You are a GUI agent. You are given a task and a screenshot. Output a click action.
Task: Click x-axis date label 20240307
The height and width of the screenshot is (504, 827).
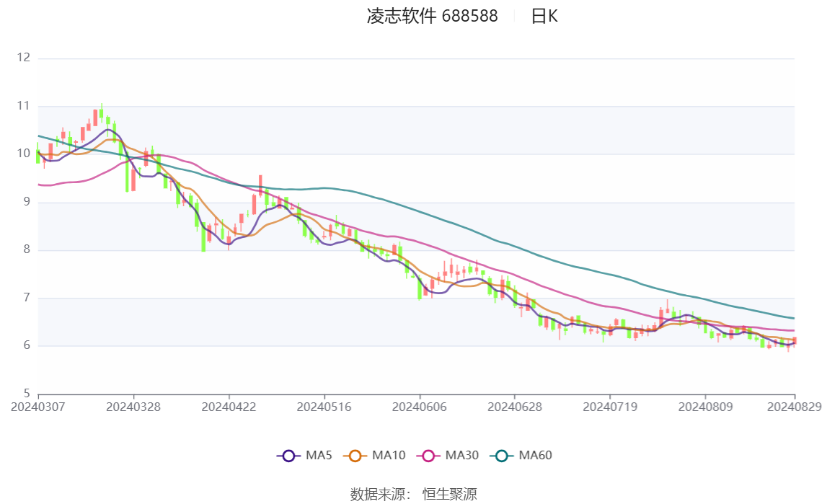[x=38, y=407]
